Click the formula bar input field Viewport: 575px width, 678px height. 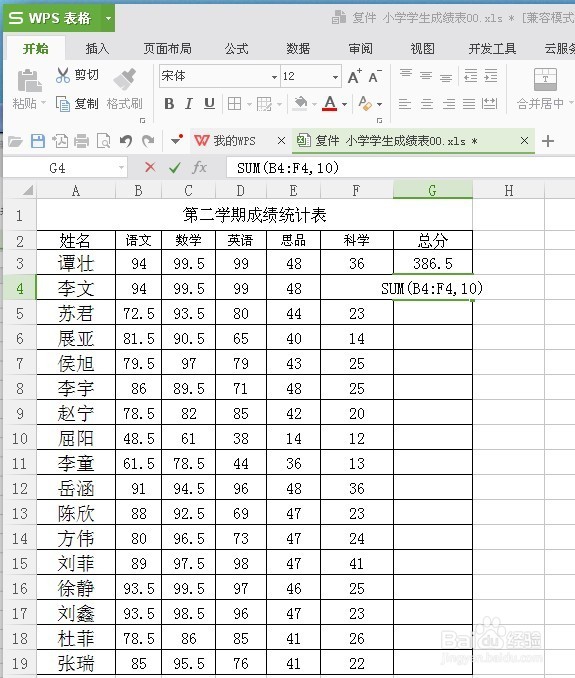pos(400,168)
